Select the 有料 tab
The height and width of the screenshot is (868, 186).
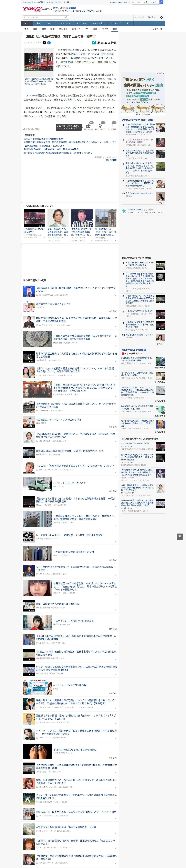click(x=129, y=24)
